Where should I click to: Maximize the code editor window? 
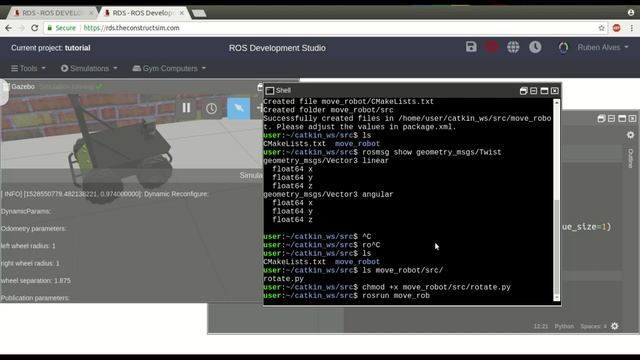pyautogui.click(x=622, y=118)
